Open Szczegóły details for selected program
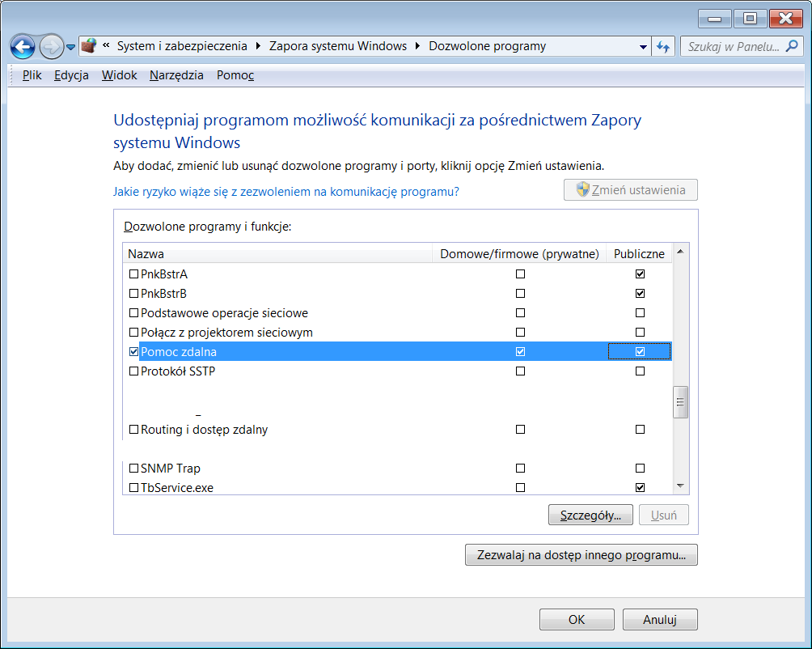Screen dimensions: 812x649 click(590, 515)
